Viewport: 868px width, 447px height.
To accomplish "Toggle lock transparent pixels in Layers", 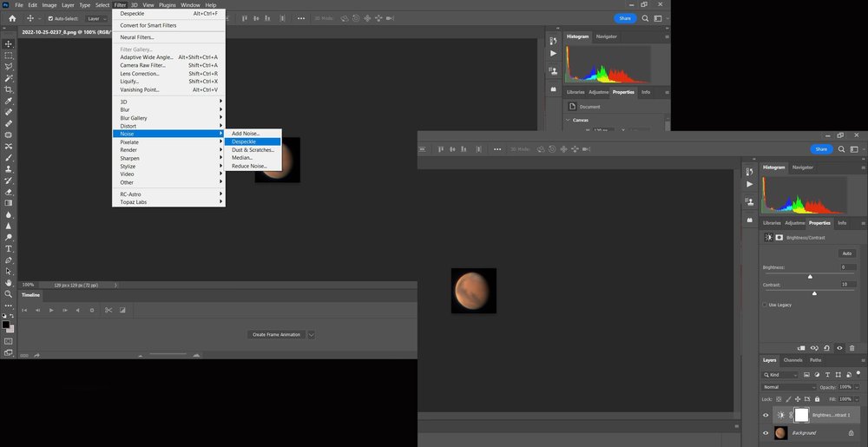I will pos(779,399).
